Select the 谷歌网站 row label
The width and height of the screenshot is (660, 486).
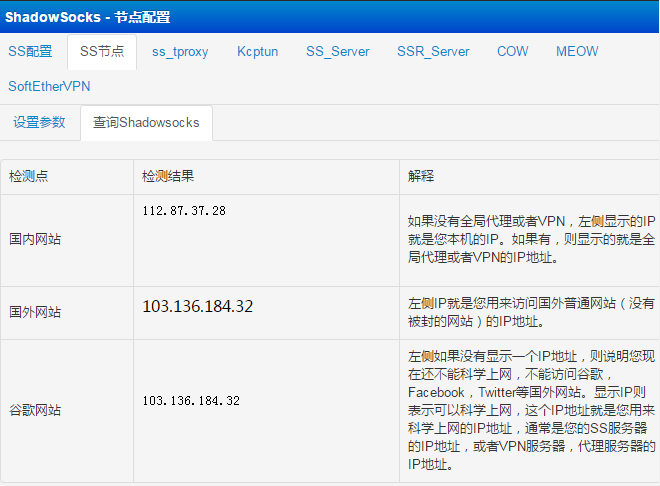coord(35,410)
